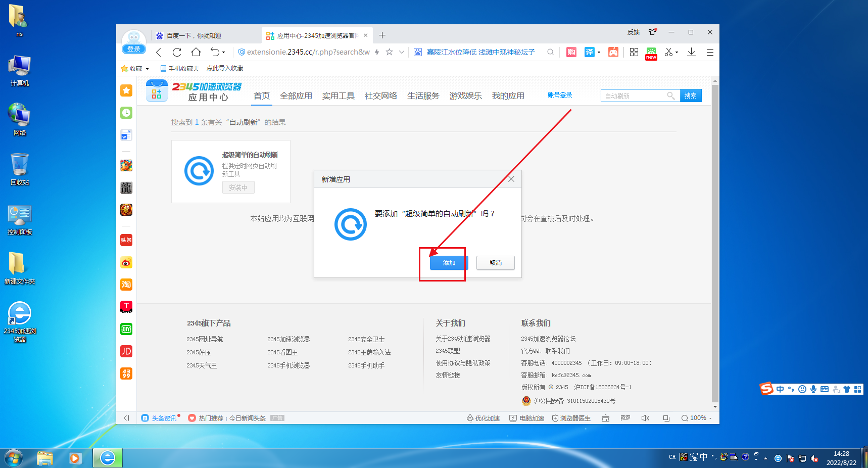This screenshot has width=868, height=468.
Task: Expand the restore-tab dropdown arrow
Action: coord(223,53)
